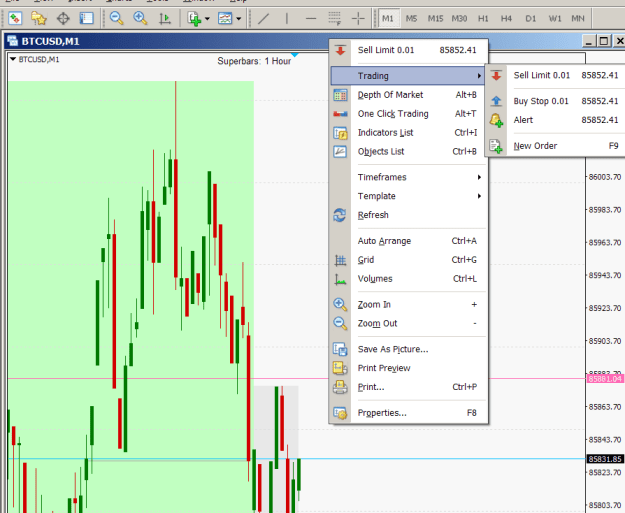
Task: Switch to the D1 timeframe
Action: click(531, 18)
